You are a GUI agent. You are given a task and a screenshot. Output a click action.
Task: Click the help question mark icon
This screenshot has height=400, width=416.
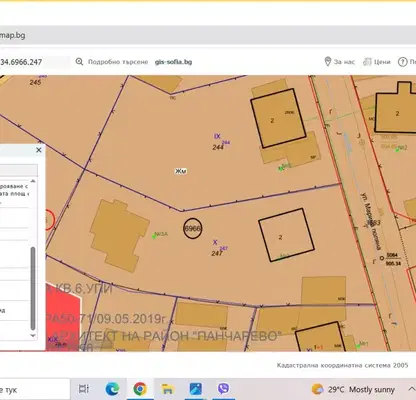pyautogui.click(x=402, y=62)
